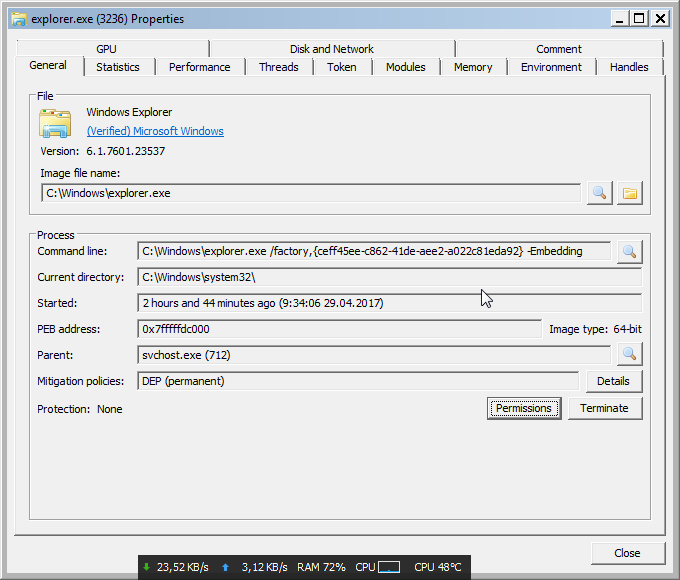Click the Windows Explorer folder icon
This screenshot has height=580, width=680.
click(55, 123)
